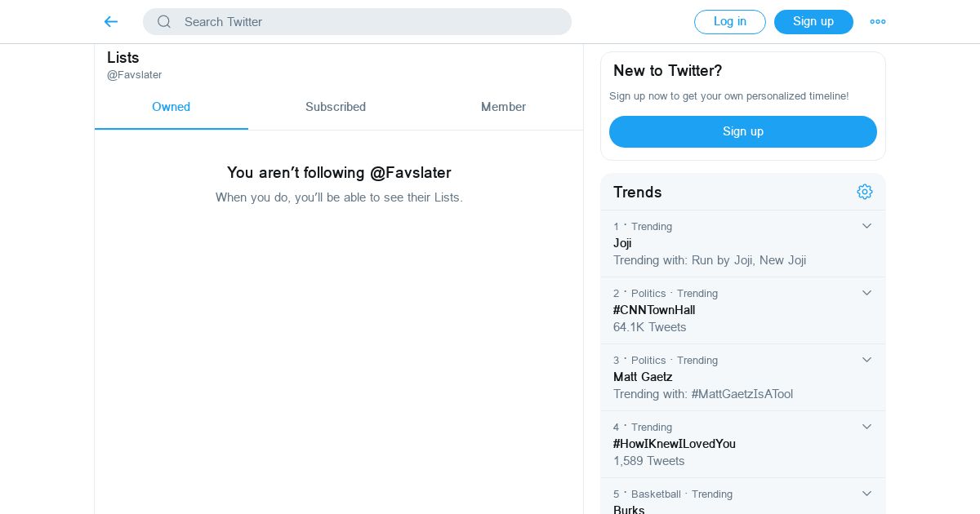Expand options for the Basketball trend
The height and width of the screenshot is (514, 980).
point(866,494)
